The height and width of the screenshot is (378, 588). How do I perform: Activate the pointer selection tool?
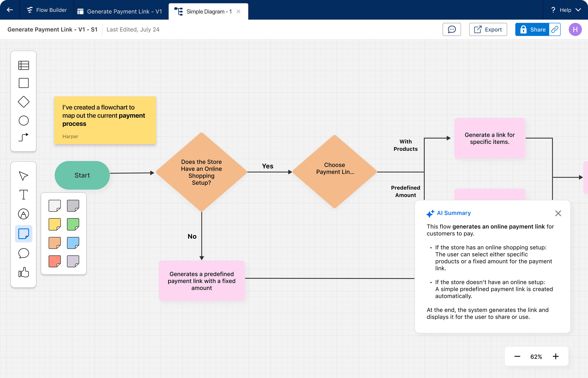point(24,176)
